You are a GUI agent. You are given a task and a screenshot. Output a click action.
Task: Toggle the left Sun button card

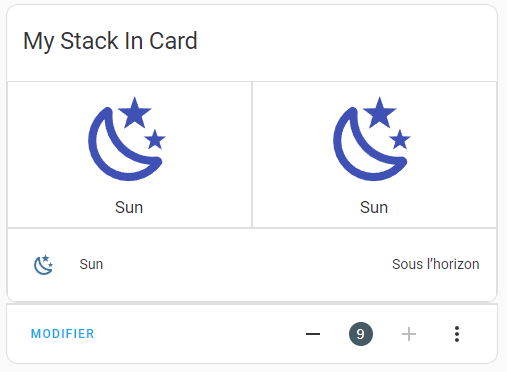tap(129, 155)
